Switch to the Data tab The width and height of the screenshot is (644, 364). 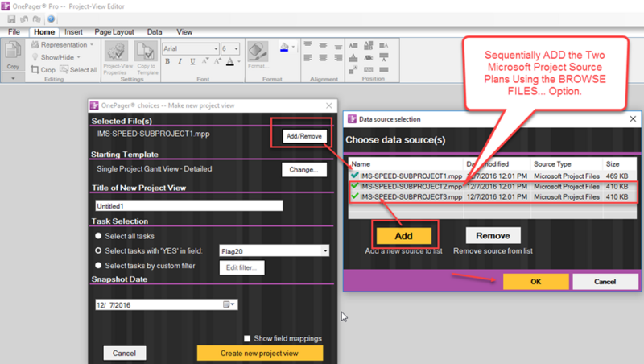(x=155, y=32)
